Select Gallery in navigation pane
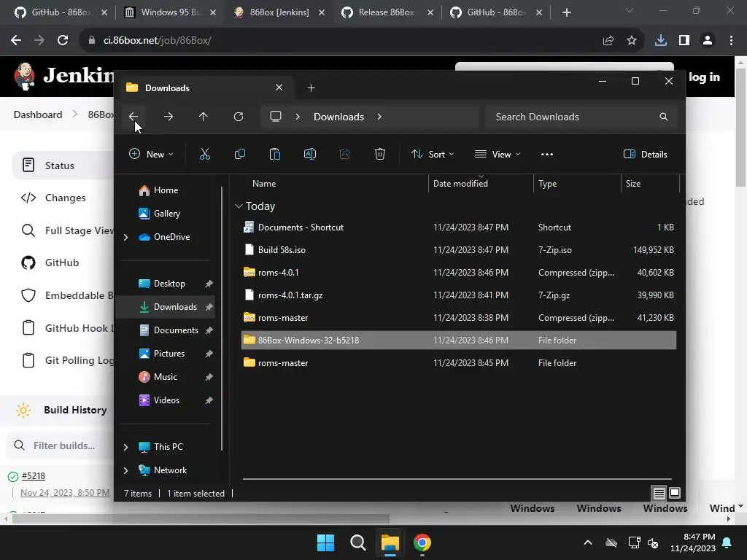This screenshot has width=747, height=560. pos(167,214)
